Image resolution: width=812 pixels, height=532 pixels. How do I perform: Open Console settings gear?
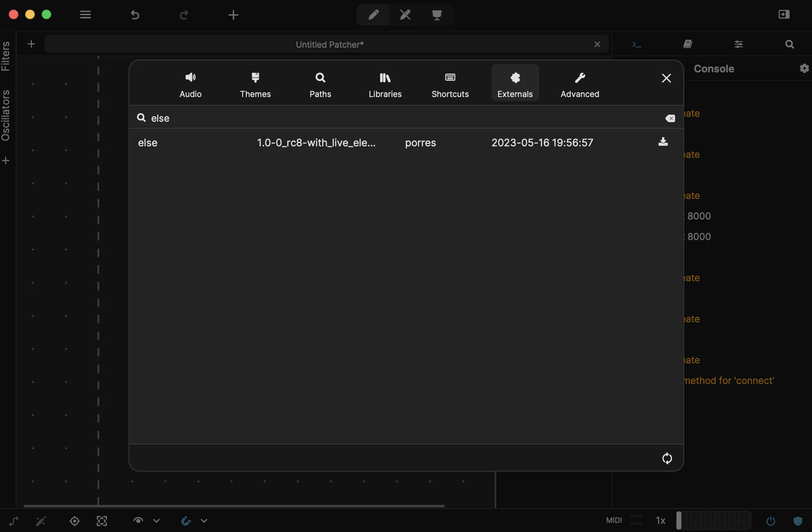[804, 68]
